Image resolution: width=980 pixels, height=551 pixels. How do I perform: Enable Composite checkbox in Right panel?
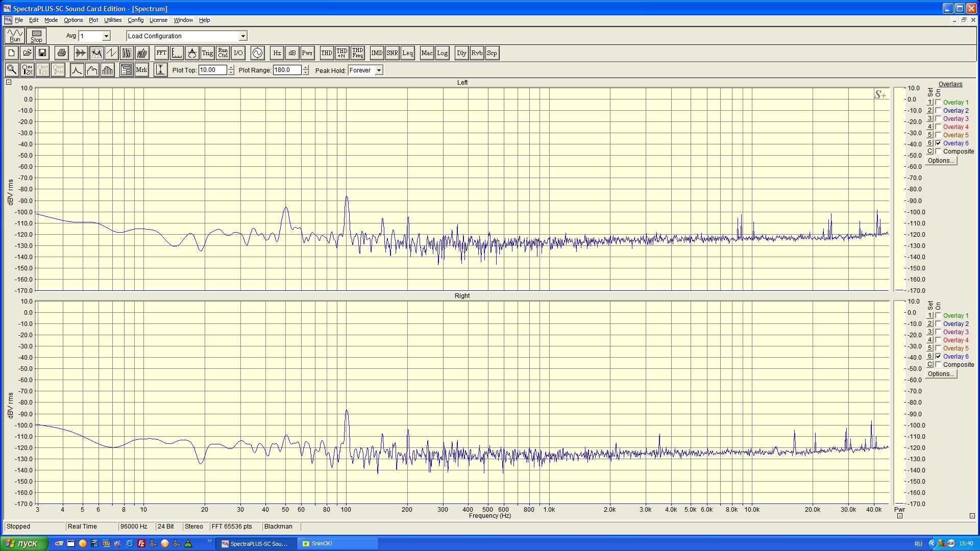(938, 365)
